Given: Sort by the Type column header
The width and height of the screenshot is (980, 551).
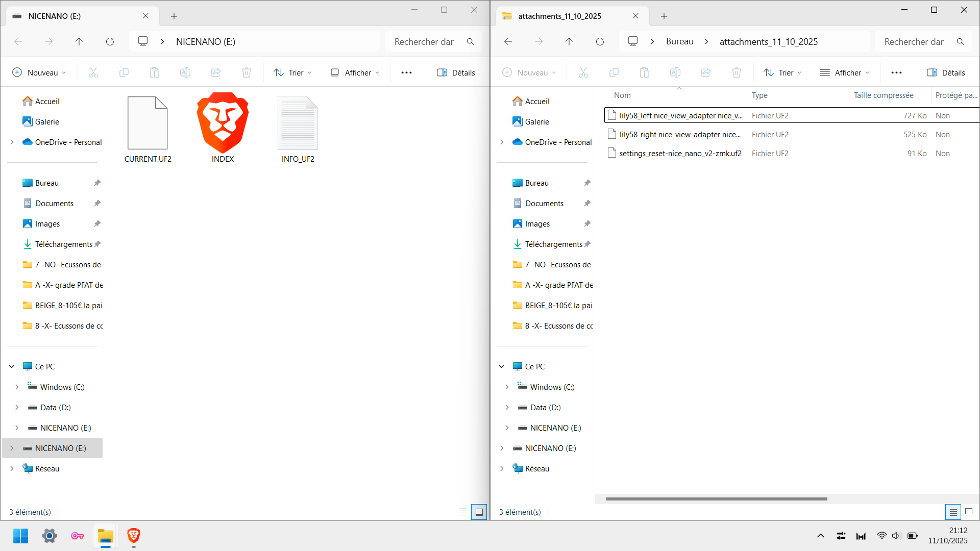Looking at the screenshot, I should 759,95.
